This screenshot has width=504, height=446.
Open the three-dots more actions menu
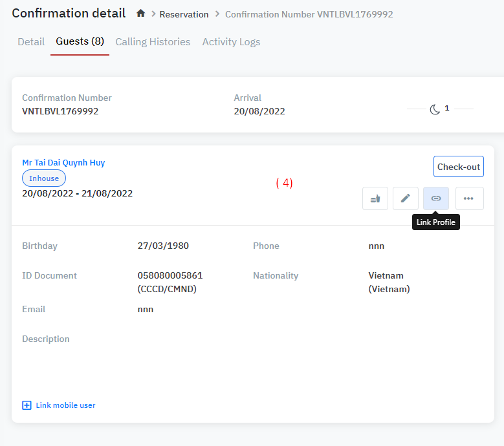pos(469,198)
